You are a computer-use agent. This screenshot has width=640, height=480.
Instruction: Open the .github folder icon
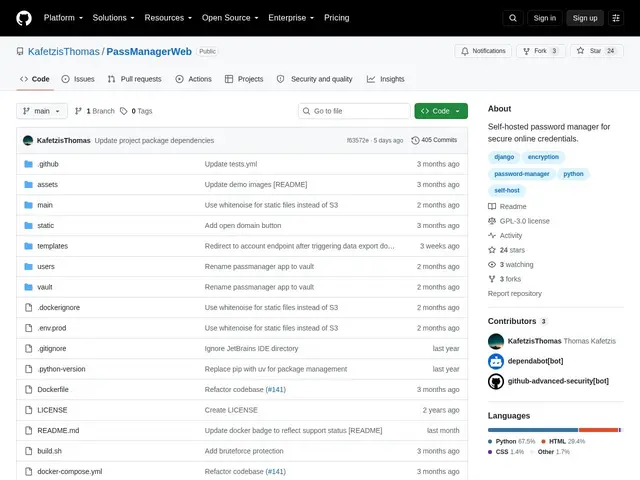tap(28, 164)
